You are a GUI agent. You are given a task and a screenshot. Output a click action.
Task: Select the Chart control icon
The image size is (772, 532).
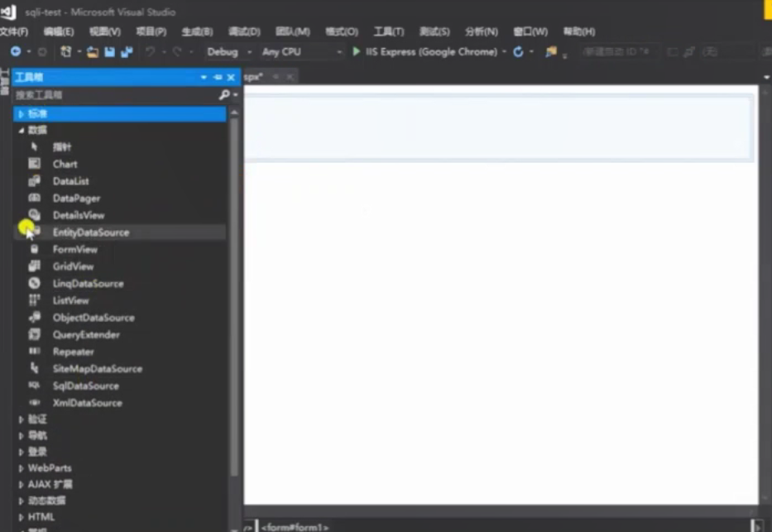point(34,163)
